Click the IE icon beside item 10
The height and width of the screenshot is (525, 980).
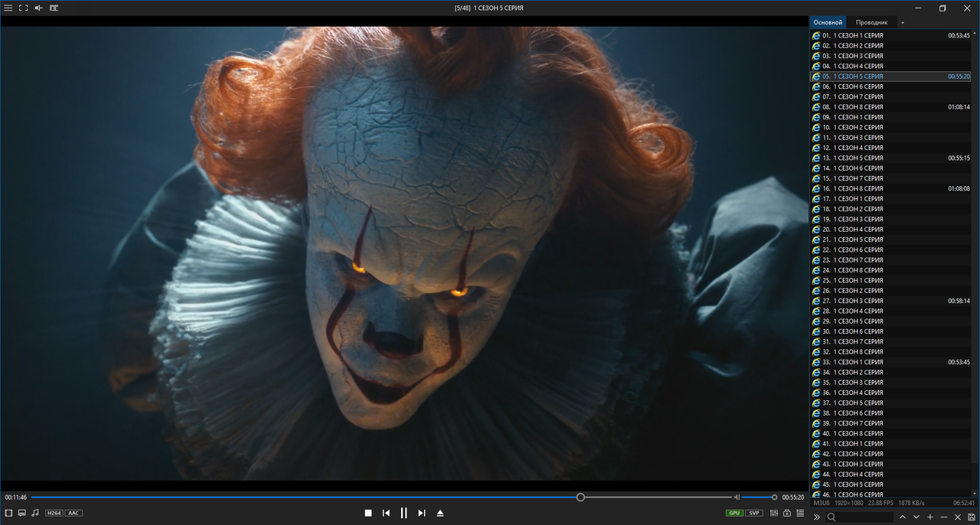point(816,127)
